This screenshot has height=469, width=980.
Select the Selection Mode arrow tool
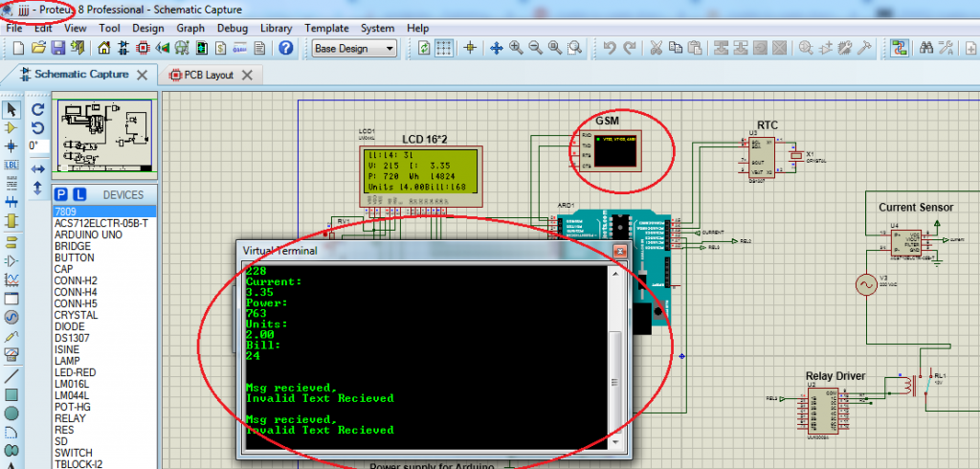click(x=11, y=109)
